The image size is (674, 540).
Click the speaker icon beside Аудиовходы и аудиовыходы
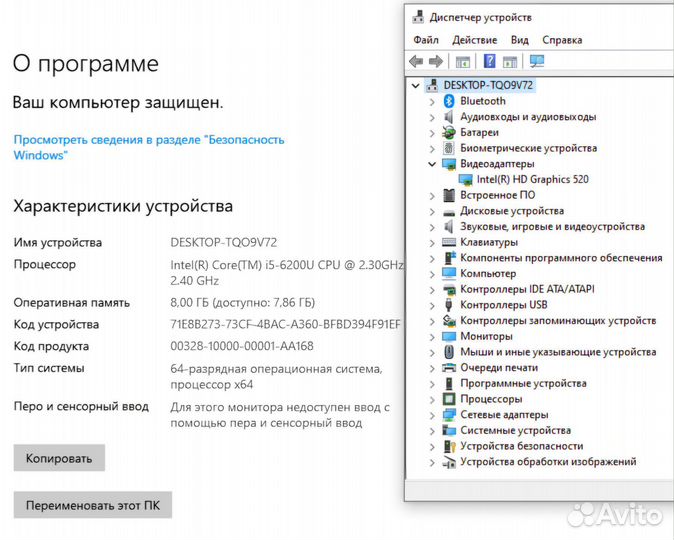point(449,117)
